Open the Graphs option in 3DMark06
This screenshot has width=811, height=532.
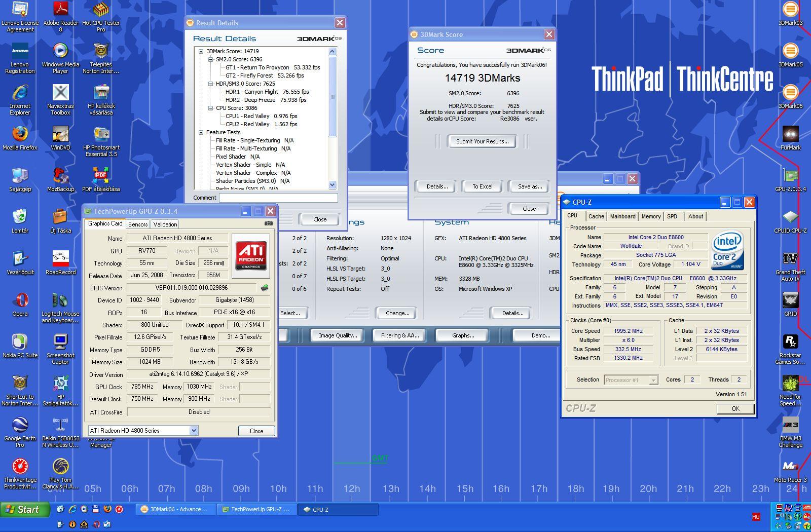[x=463, y=335]
